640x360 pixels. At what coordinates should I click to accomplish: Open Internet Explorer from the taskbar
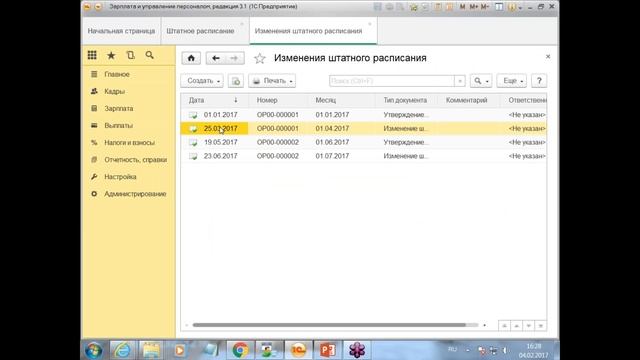point(122,350)
